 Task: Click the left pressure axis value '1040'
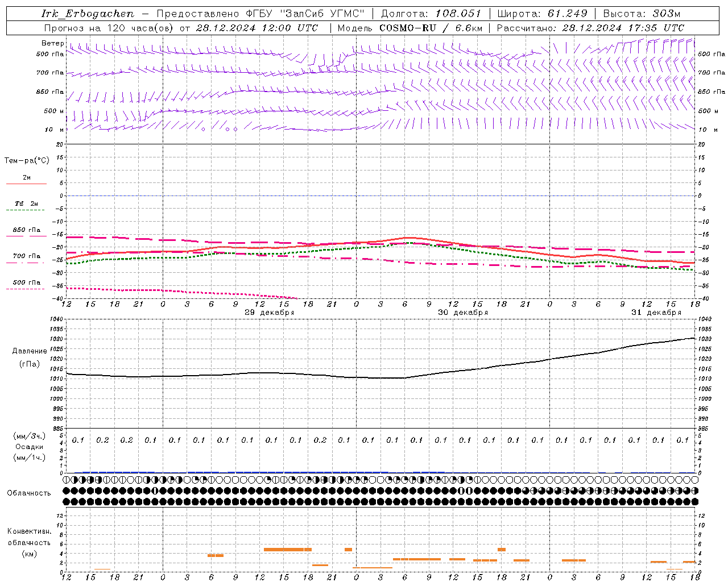(57, 319)
